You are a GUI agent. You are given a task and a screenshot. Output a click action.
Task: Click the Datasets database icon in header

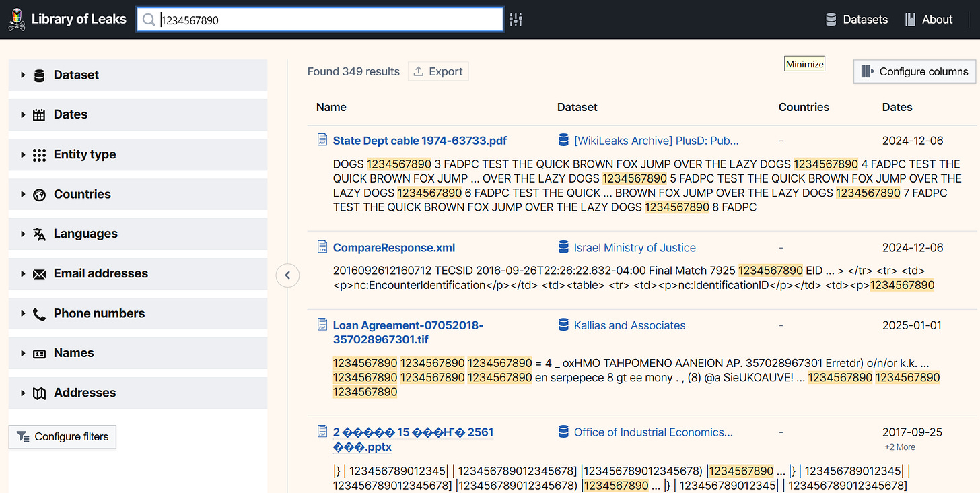(831, 20)
